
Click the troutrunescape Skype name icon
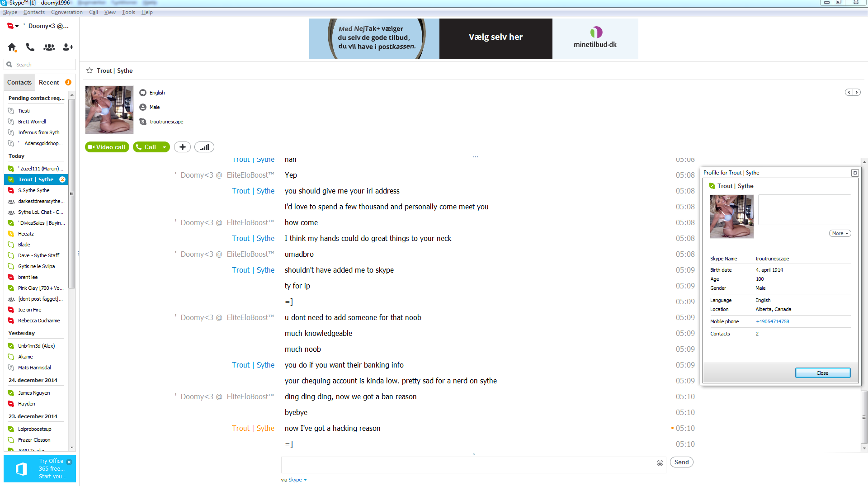coord(143,122)
